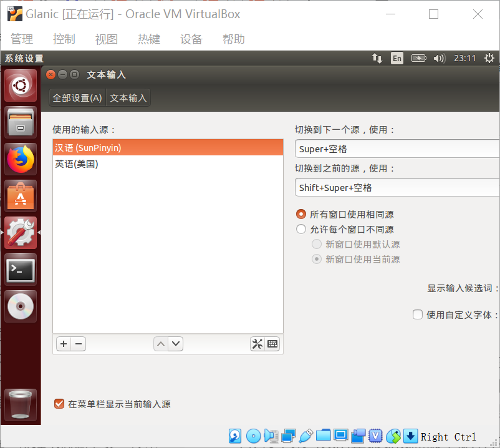Image resolution: width=500 pixels, height=448 pixels.
Task: Click VirtualBox USB devices status icon
Action: coord(306,436)
